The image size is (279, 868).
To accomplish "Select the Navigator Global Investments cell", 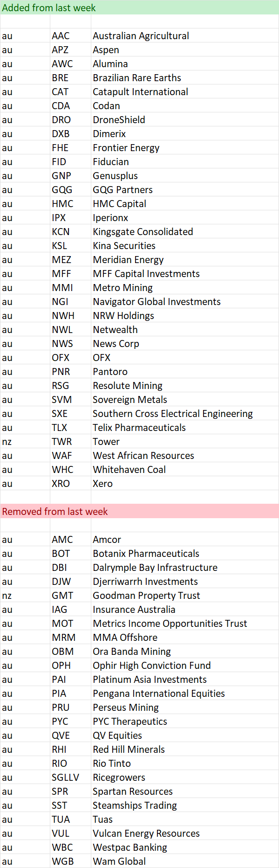I will [185, 301].
